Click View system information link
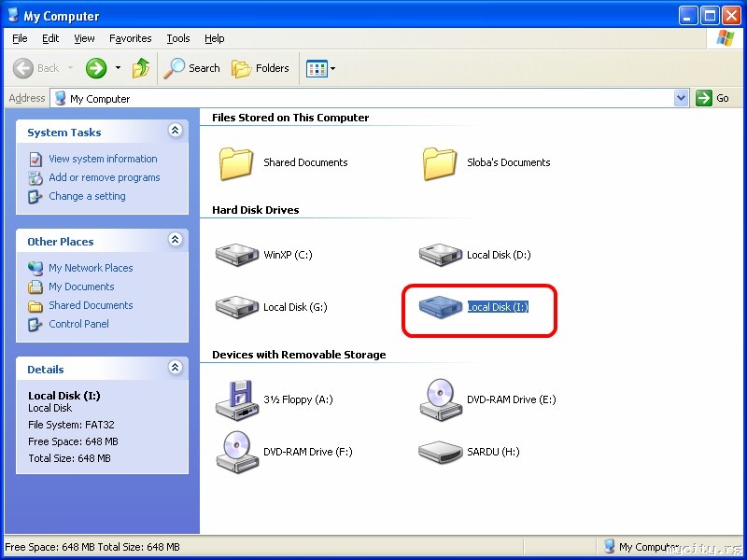The image size is (747, 560). (103, 159)
